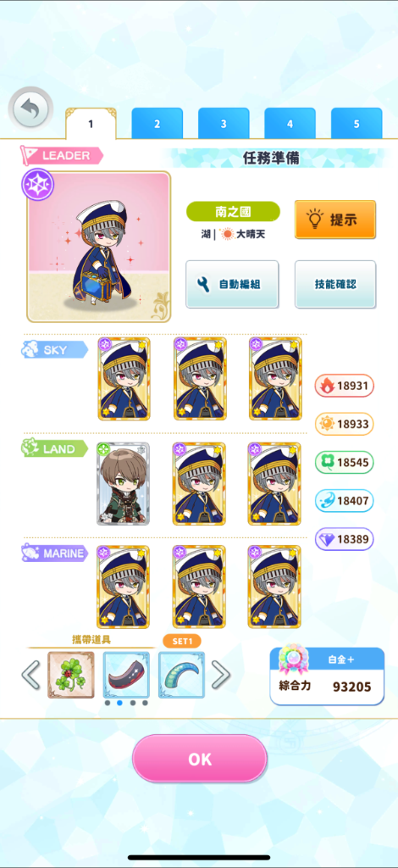Image resolution: width=398 pixels, height=868 pixels.
Task: Confirm with the pink OK button
Action: [x=200, y=759]
